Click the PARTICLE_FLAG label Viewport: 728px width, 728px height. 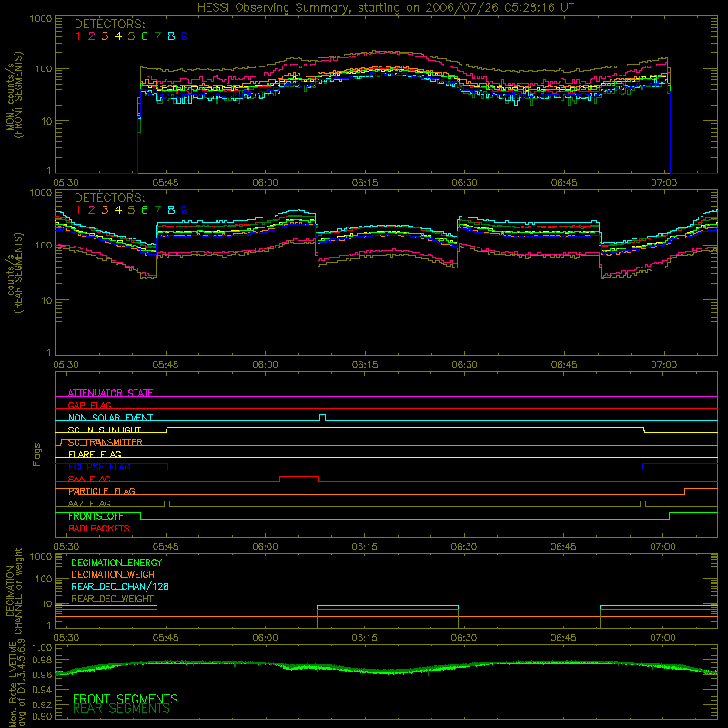click(x=102, y=491)
